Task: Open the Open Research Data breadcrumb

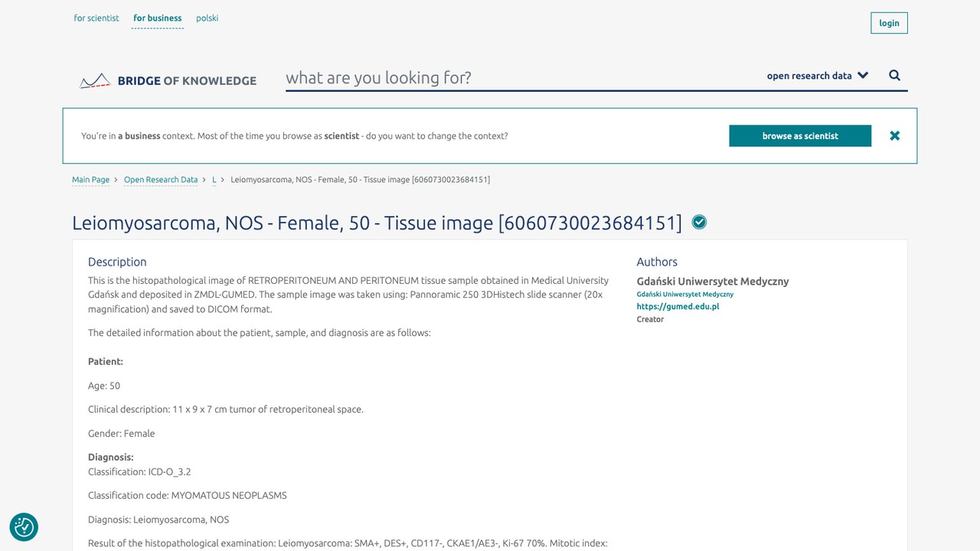Action: tap(161, 180)
